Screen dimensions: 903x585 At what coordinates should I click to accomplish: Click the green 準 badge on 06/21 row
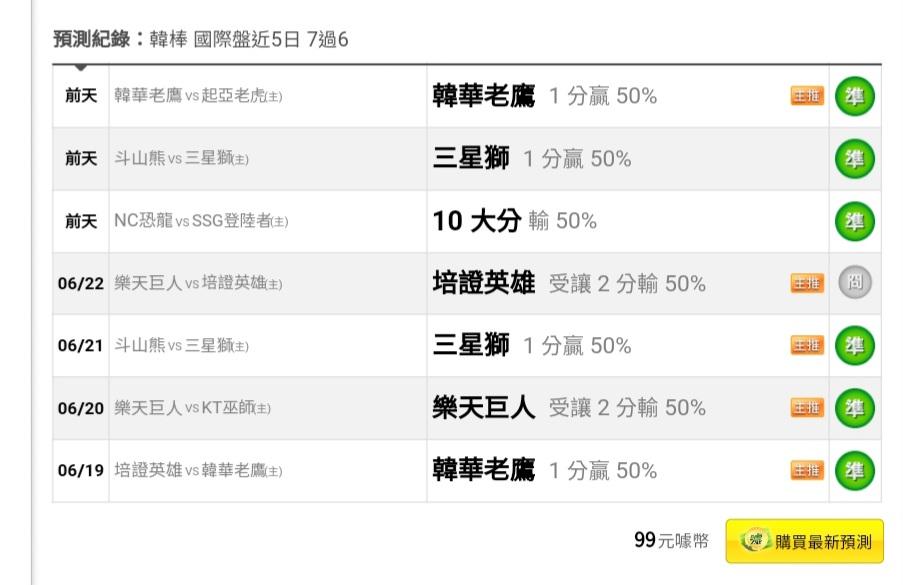click(x=855, y=345)
